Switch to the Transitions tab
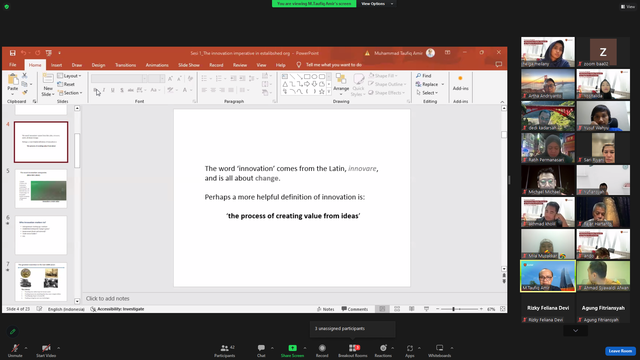This screenshot has width=640, height=360. click(x=125, y=65)
